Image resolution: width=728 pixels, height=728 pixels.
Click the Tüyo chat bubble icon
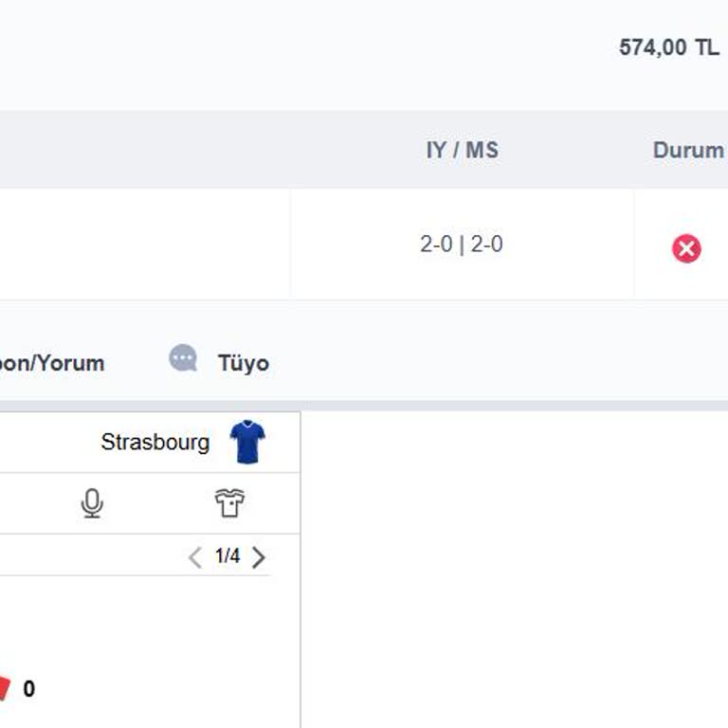click(x=183, y=358)
